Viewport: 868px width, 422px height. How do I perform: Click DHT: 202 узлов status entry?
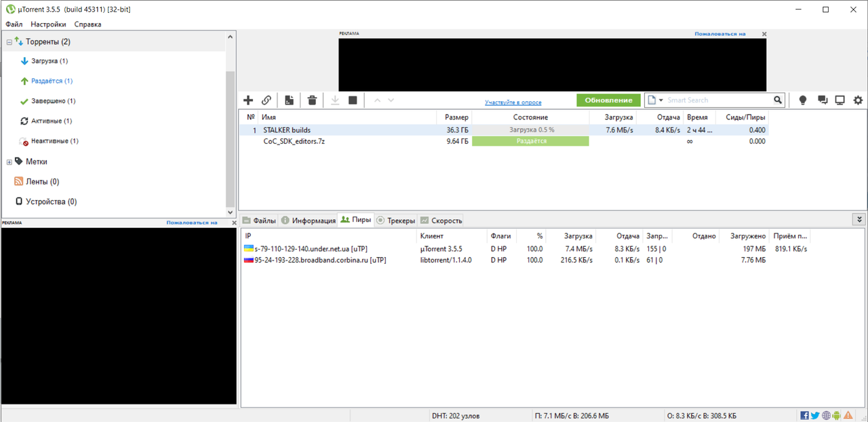(x=456, y=415)
